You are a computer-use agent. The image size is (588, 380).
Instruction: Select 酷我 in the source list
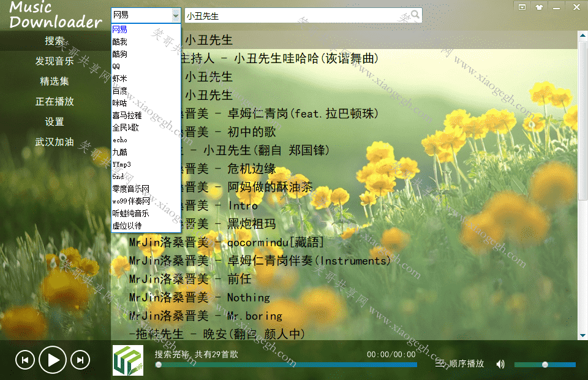(x=146, y=42)
